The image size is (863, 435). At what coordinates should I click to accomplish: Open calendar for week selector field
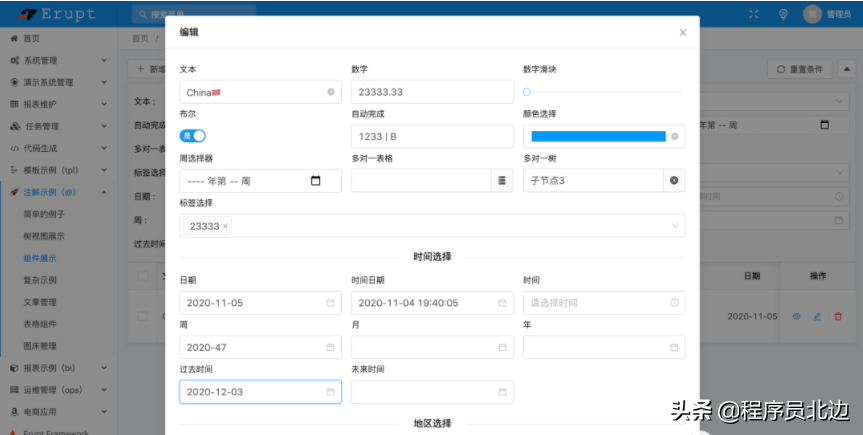click(315, 181)
